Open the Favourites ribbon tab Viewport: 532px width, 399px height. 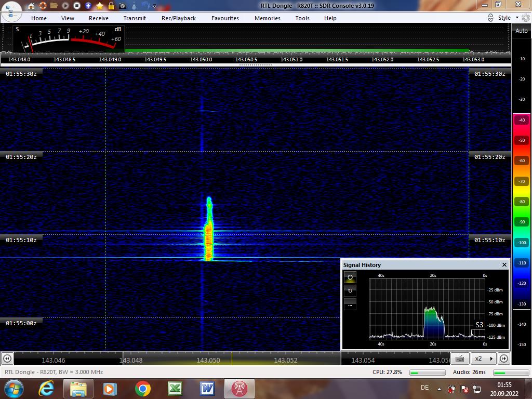tap(225, 18)
